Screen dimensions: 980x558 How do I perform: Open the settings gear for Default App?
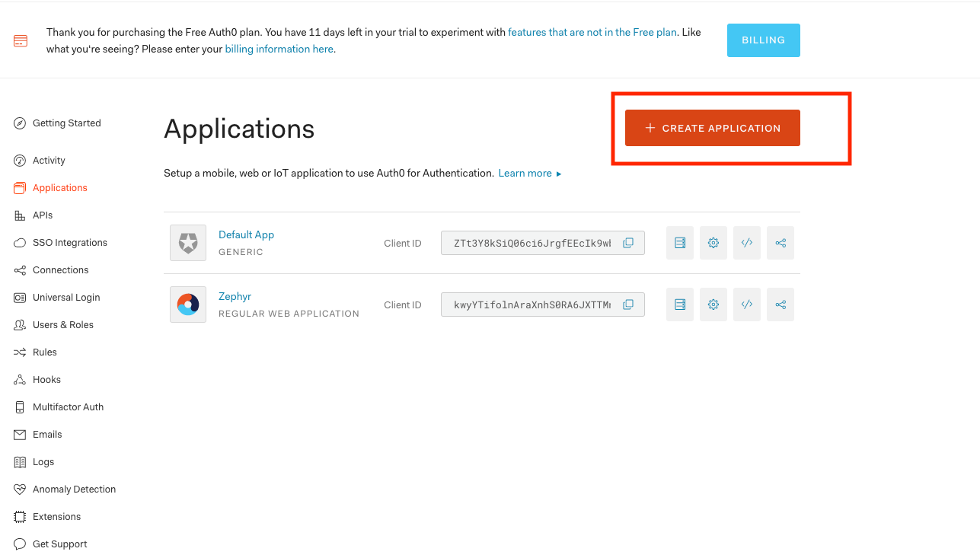pyautogui.click(x=713, y=242)
